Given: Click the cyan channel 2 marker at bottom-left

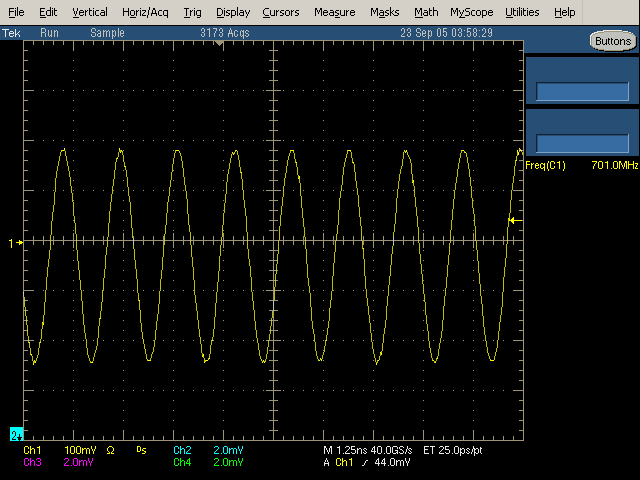Looking at the screenshot, I should [x=15, y=434].
